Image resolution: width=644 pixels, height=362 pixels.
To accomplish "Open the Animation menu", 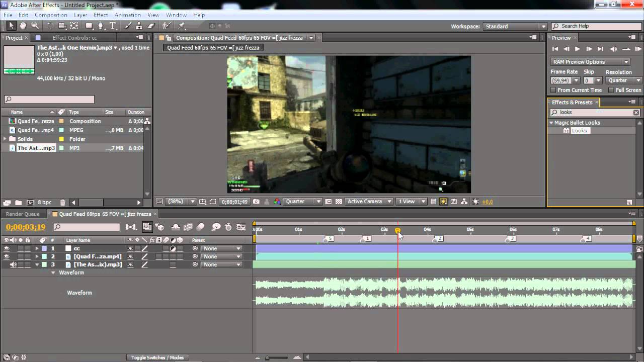I will tap(127, 15).
